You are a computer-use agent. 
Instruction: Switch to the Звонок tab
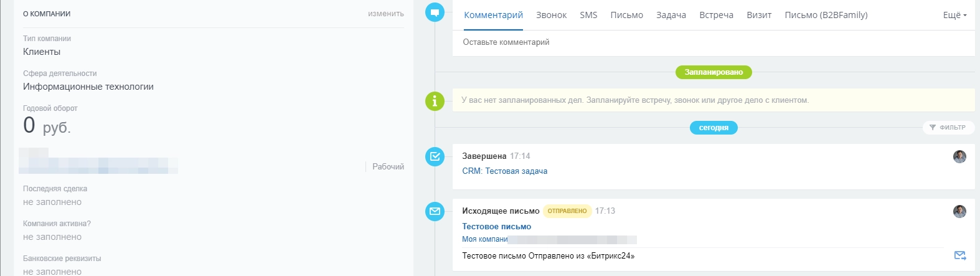tap(551, 15)
